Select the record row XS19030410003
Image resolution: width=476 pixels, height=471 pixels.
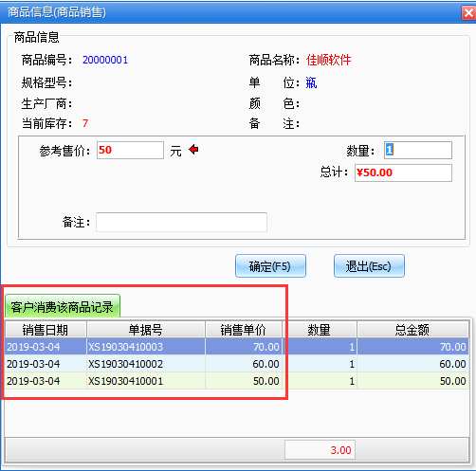237,347
